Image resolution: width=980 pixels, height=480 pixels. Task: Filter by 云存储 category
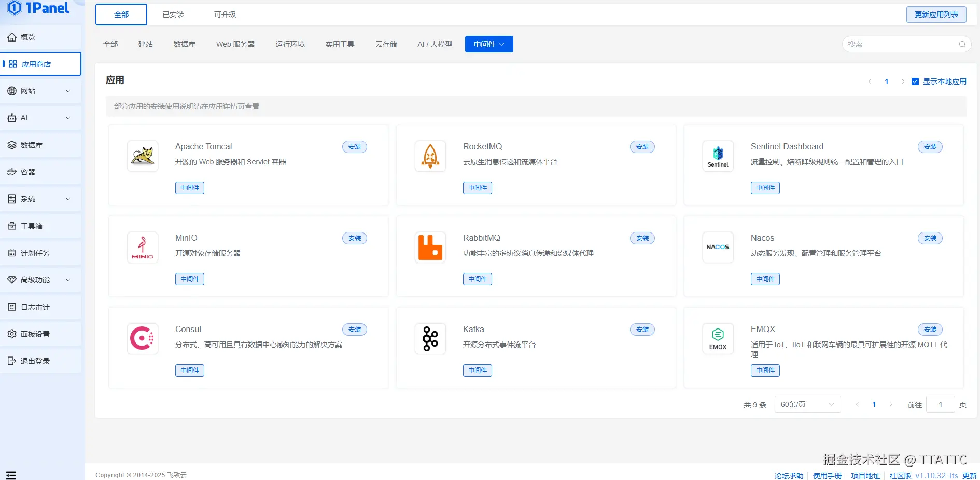[386, 44]
